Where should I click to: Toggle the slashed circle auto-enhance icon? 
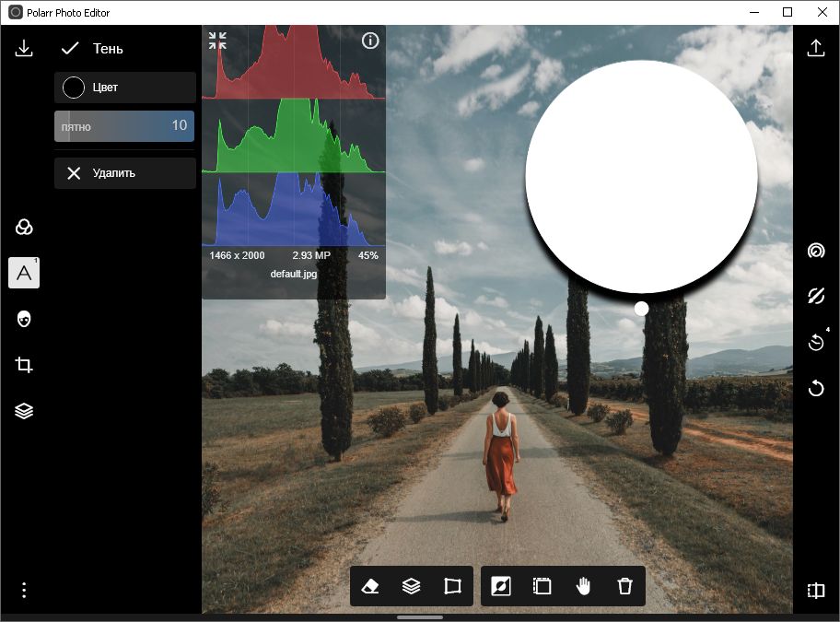click(x=816, y=296)
